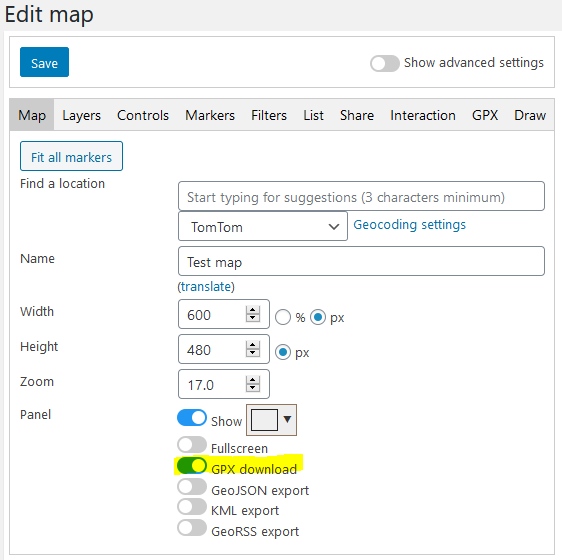Click the Panel color swatch box
562x560 pixels.
click(x=265, y=420)
